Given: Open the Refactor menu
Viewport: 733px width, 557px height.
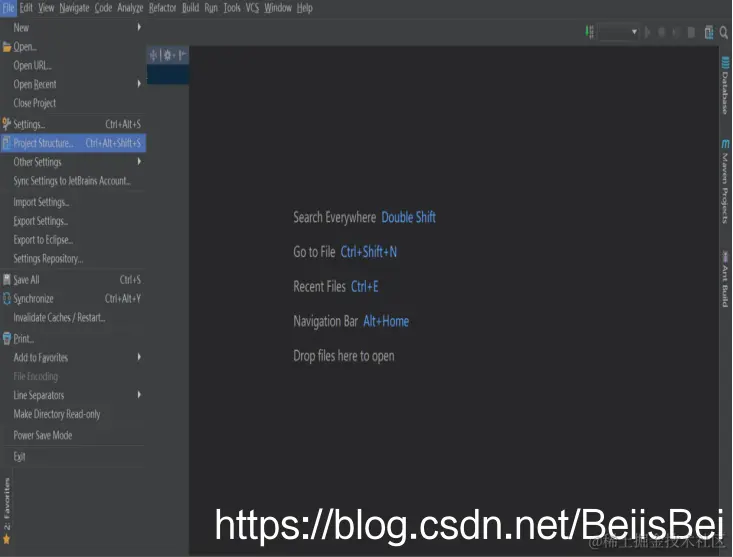Looking at the screenshot, I should point(163,8).
